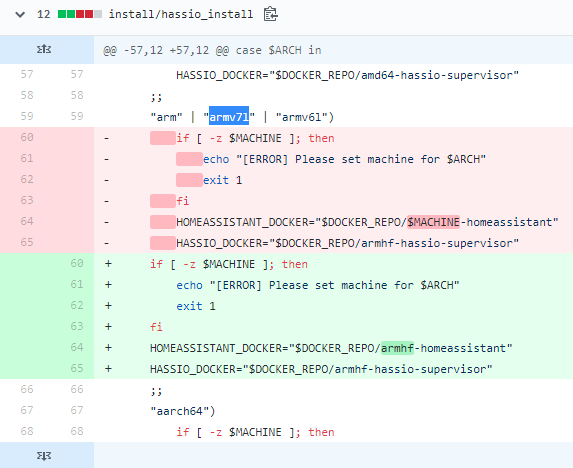Image resolution: width=573 pixels, height=468 pixels.
Task: Click the ';;' on line 66
Action: pyautogui.click(x=156, y=391)
